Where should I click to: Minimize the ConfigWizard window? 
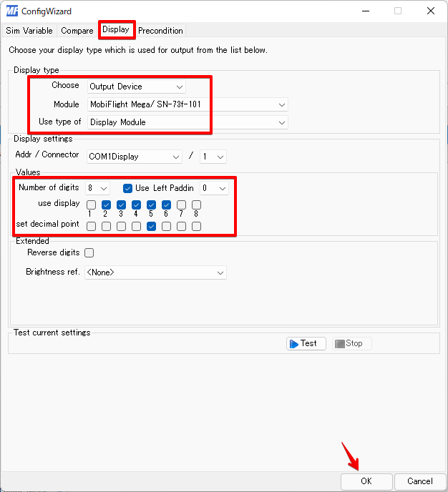366,11
